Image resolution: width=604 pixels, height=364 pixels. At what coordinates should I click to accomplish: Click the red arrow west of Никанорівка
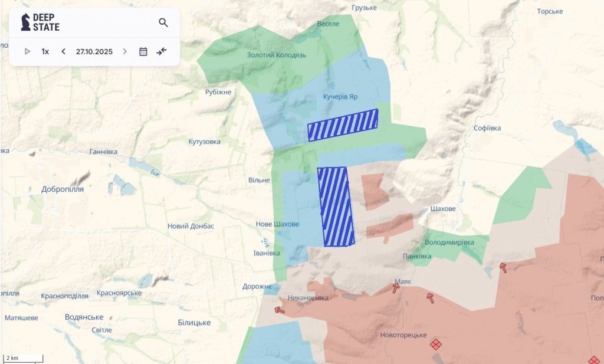click(280, 310)
